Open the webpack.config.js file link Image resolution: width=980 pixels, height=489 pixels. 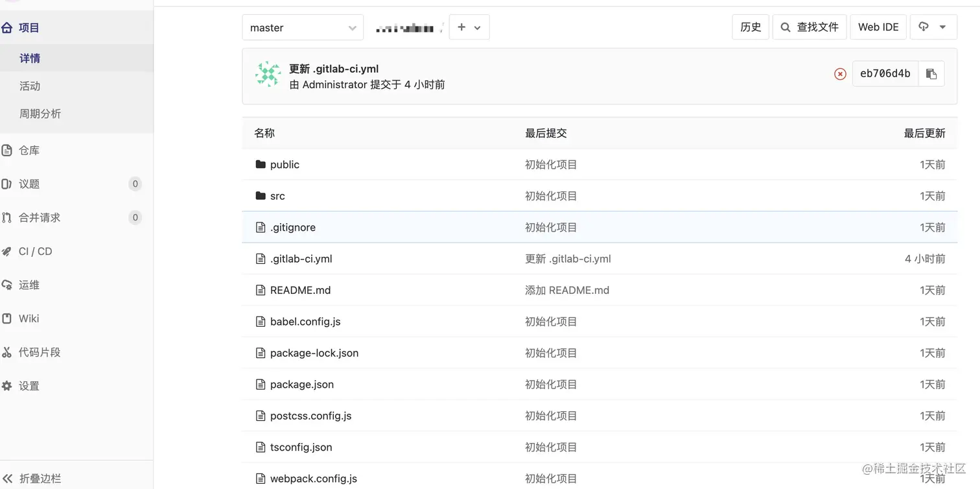point(314,479)
